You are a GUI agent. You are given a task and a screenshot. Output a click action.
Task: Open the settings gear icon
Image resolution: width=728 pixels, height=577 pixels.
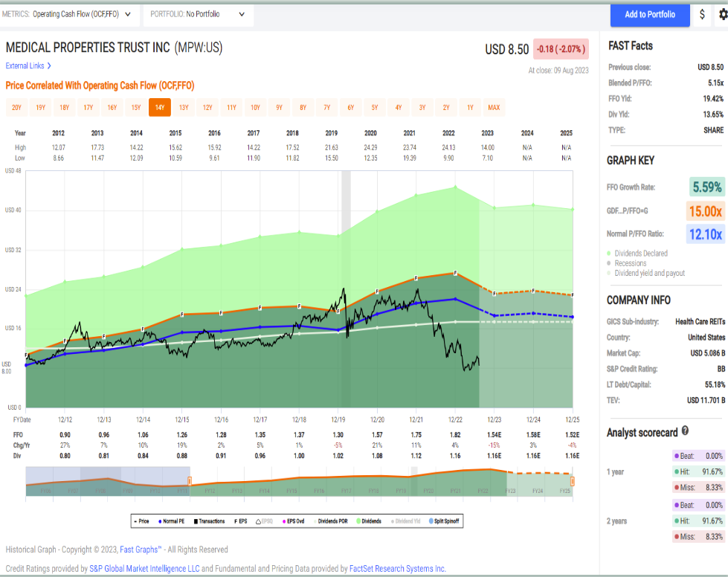coord(723,14)
